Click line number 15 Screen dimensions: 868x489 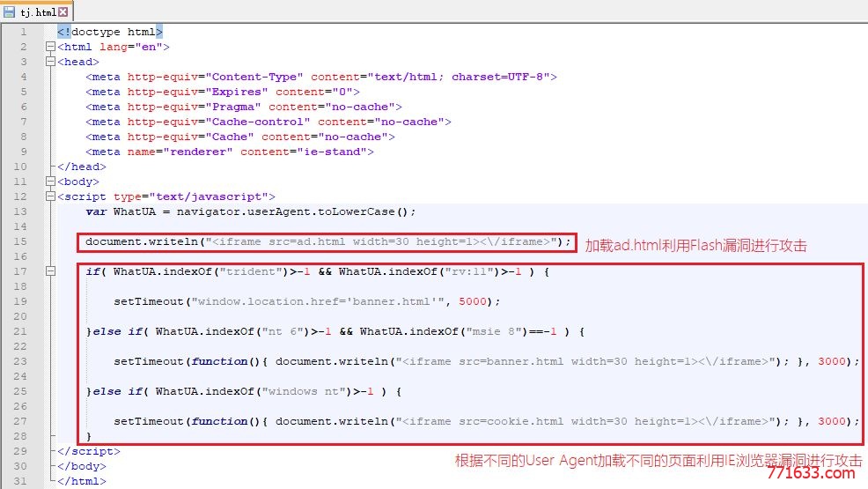(20, 241)
